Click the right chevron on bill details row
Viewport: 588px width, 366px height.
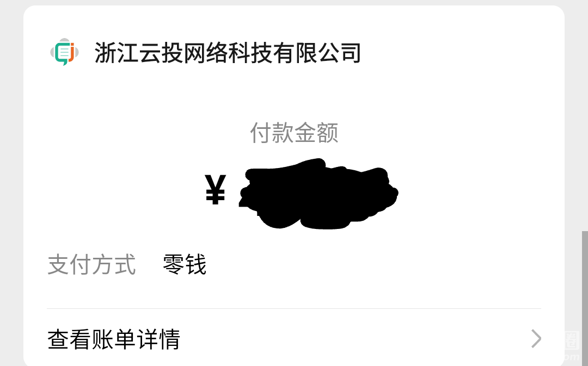[536, 339]
